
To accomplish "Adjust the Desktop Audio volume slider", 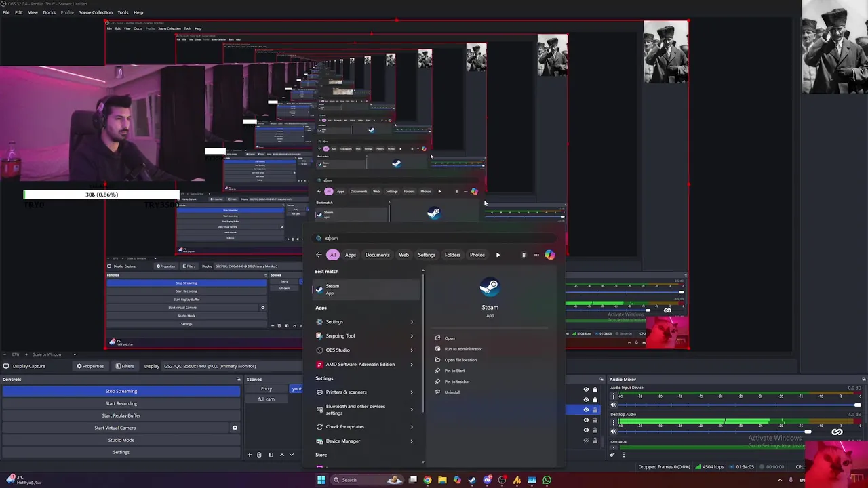I will (808, 431).
